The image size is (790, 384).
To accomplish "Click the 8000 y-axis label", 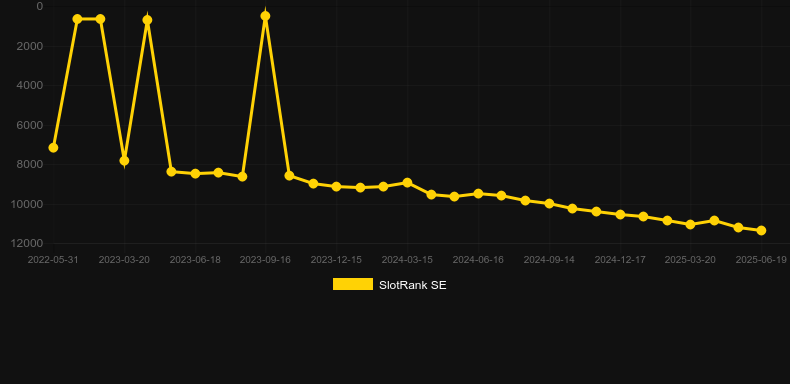I will tap(30, 164).
